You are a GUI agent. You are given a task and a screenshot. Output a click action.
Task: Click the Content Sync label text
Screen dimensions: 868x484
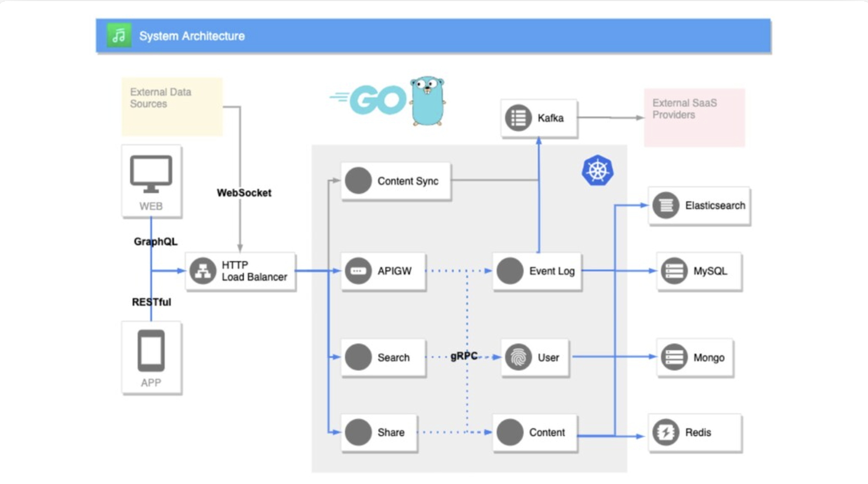408,181
